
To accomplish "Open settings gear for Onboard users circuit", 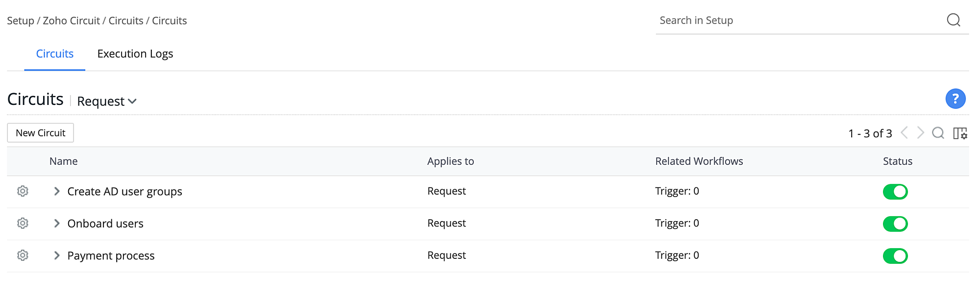I will tap(23, 223).
